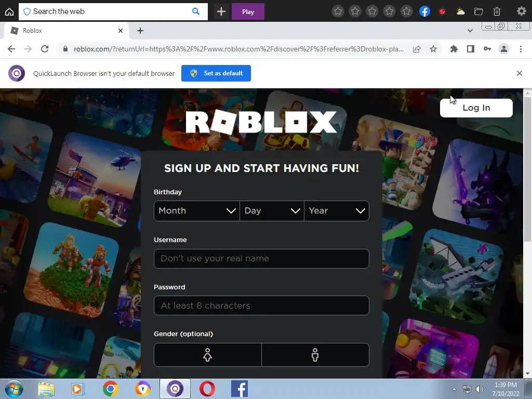Viewport: 532px width, 399px height.
Task: Click the page vertical scrollbar thumb
Action: [x=528, y=169]
